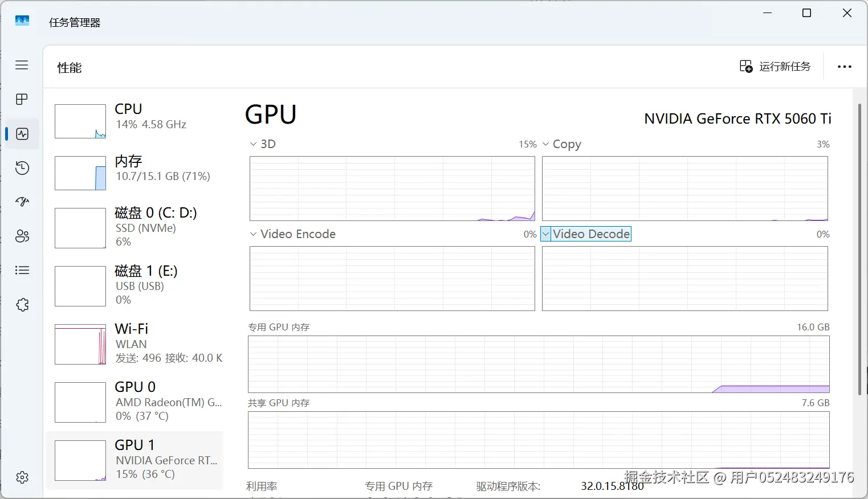The image size is (868, 499).
Task: Select the 内存 performance item
Action: point(135,173)
